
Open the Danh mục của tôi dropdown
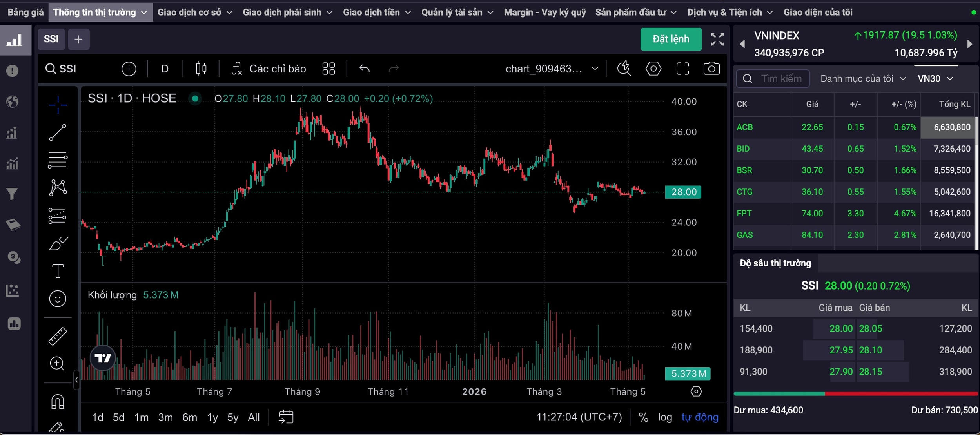(x=863, y=79)
